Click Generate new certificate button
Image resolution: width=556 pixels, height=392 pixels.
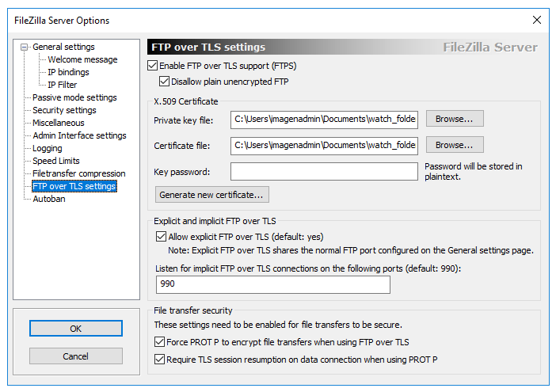coord(212,195)
